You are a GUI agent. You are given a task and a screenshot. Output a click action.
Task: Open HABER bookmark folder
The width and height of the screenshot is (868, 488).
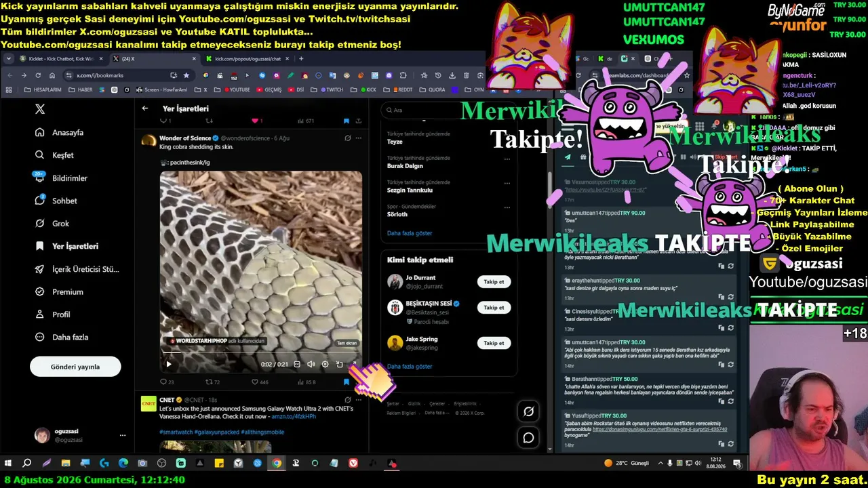tap(80, 89)
